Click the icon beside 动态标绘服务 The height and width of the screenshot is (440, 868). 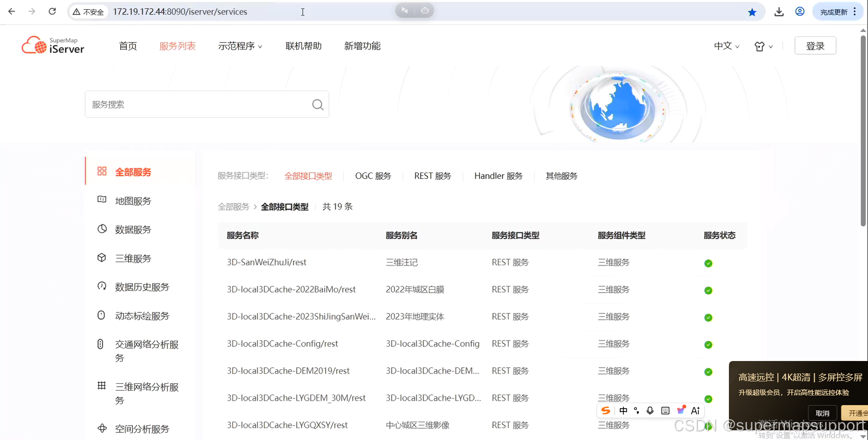coord(101,315)
